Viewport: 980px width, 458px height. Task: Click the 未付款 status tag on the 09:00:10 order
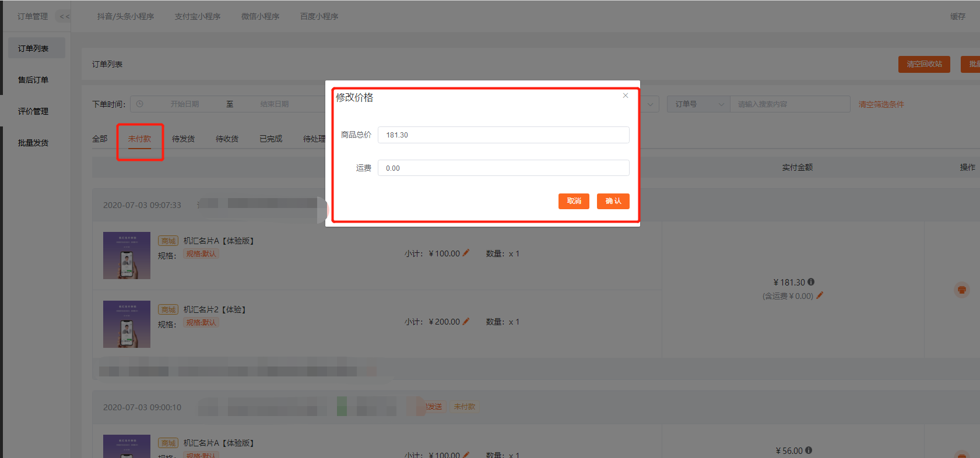click(465, 407)
